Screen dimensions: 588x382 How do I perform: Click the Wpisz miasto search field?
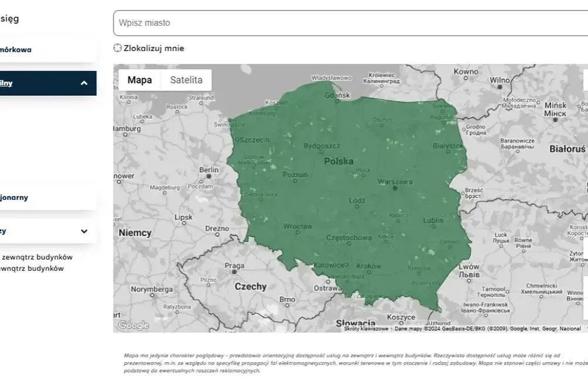[x=350, y=23]
